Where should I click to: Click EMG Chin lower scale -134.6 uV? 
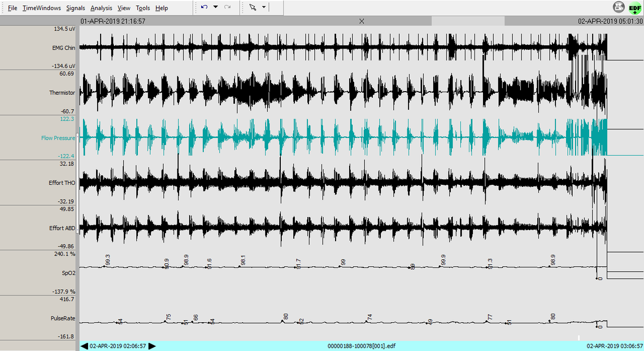pos(64,66)
